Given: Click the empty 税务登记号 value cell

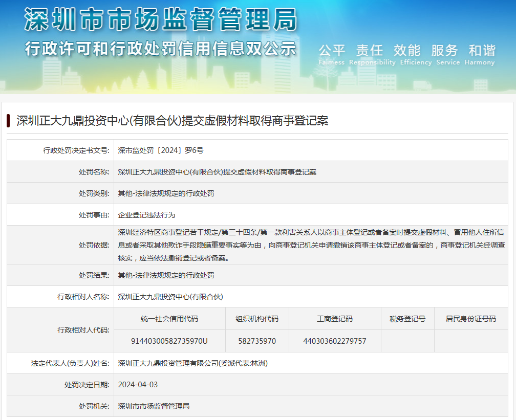Looking at the screenshot, I should [407, 341].
